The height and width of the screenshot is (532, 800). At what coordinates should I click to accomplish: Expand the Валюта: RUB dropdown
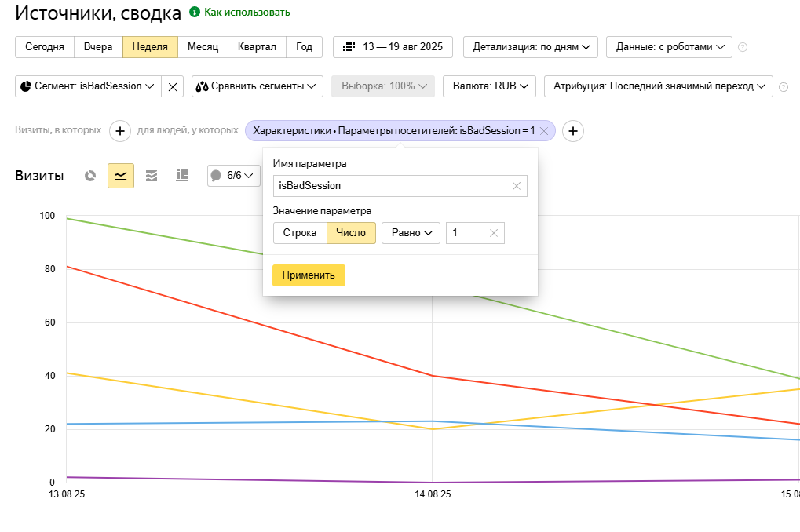[x=489, y=86]
